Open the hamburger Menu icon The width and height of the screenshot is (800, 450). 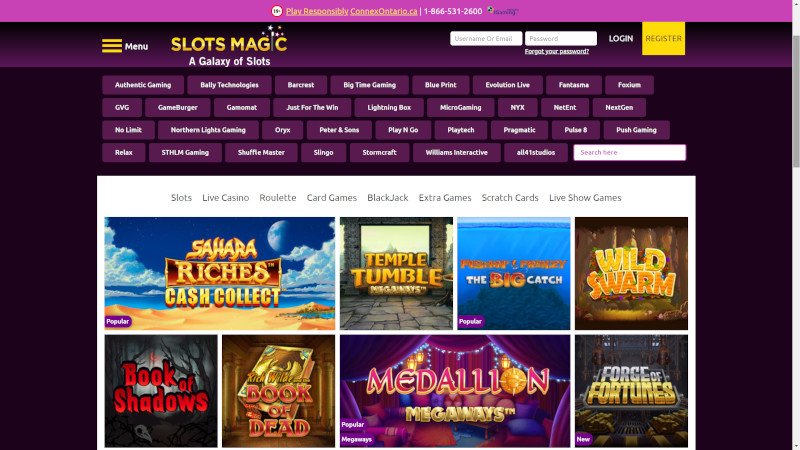[112, 46]
